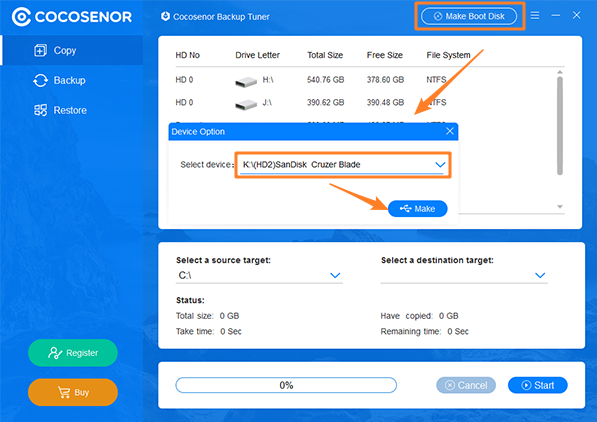
Task: Switch to the Backup tab
Action: 72,80
